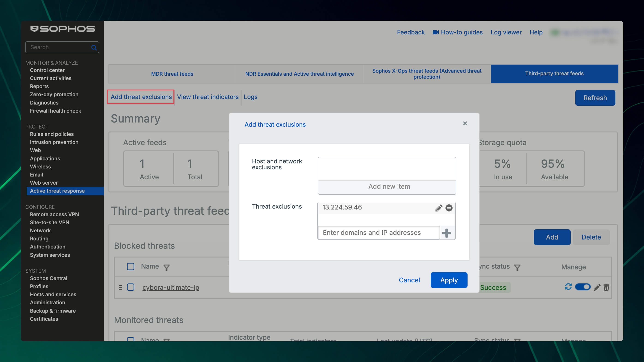Click Add threat exclusions link

click(141, 97)
